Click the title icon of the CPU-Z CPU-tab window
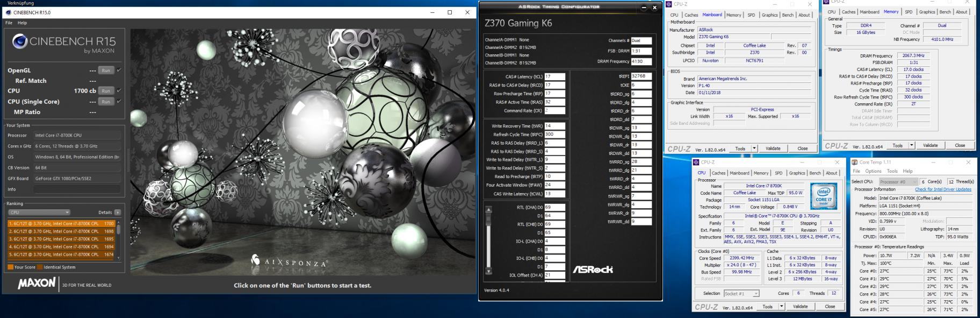This screenshot has width=980, height=318. point(696,162)
